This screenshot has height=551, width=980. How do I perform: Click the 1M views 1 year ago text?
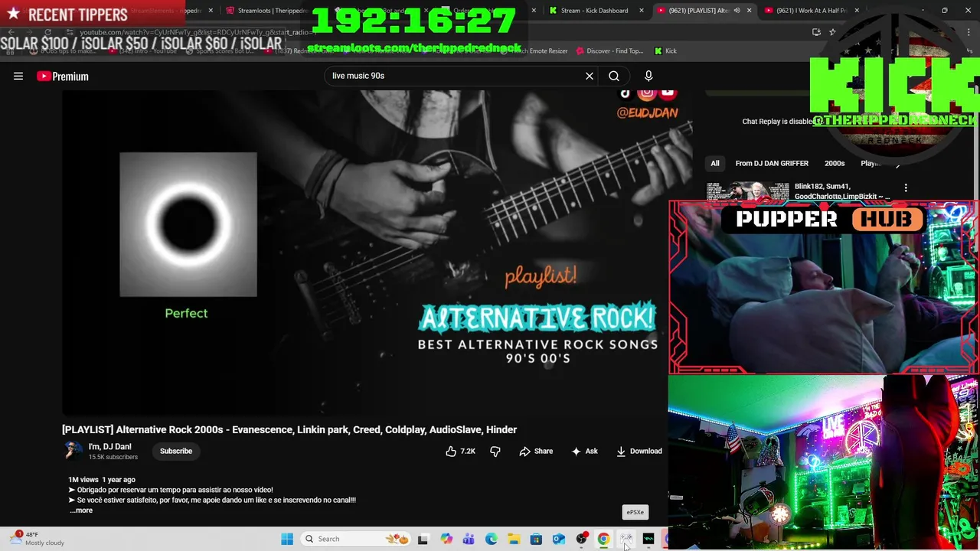pyautogui.click(x=102, y=480)
